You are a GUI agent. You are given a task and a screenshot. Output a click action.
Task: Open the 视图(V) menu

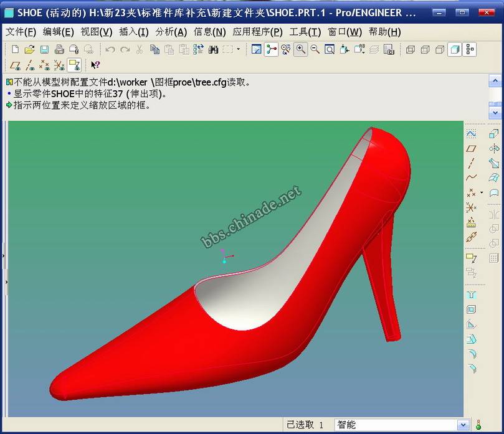(x=96, y=32)
